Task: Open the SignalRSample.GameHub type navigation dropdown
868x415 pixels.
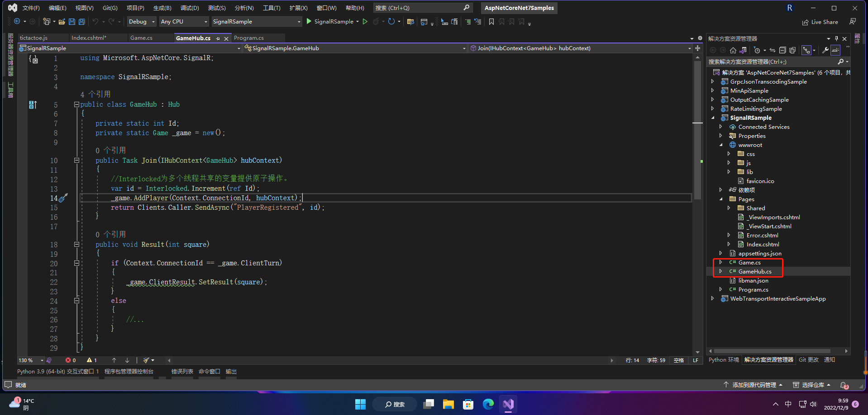Action: [355, 48]
